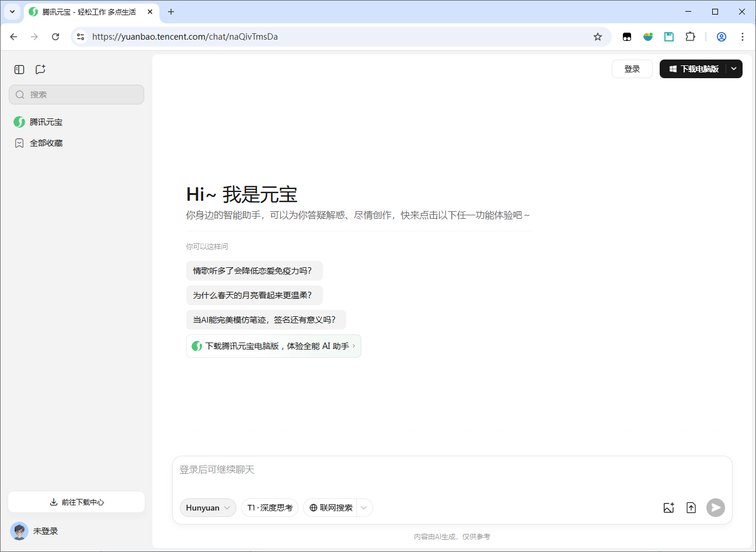Start a new chat via sidebar icon
Screen dimensions: 756x552
[40, 69]
